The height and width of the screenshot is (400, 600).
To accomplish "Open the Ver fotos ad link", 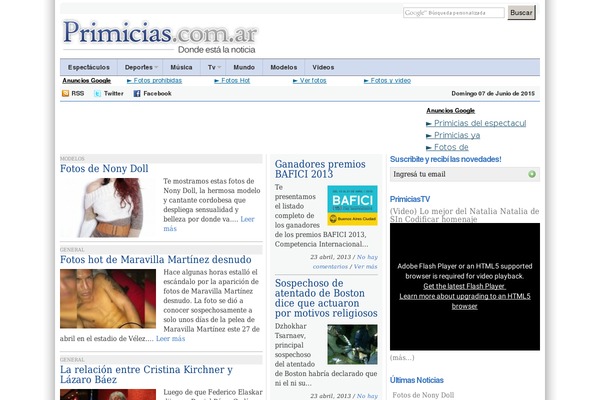I will (310, 80).
